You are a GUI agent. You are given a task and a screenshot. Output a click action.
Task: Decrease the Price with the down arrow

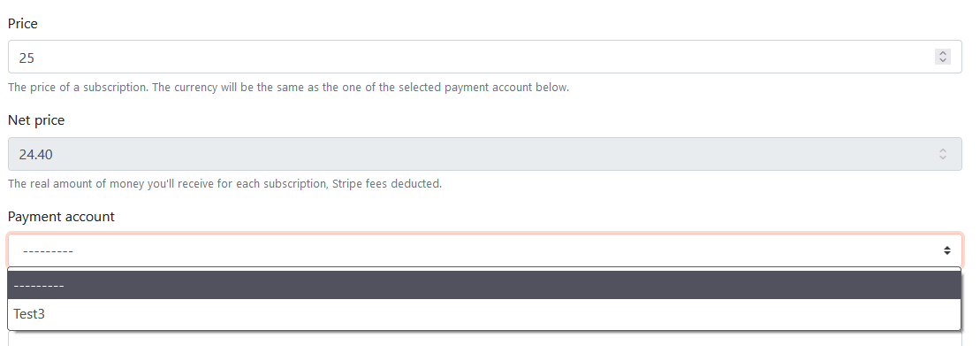(x=943, y=60)
